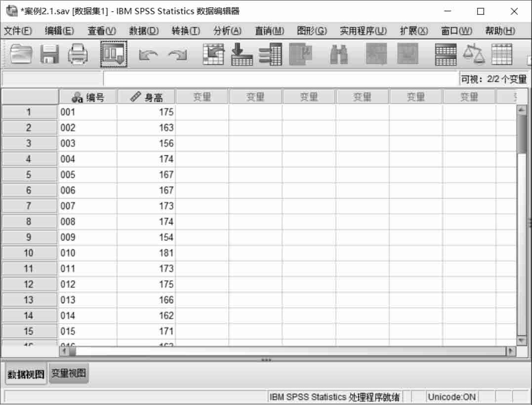The height and width of the screenshot is (405, 532).
Task: Click the cell reference box above the grid
Action: click(x=52, y=79)
